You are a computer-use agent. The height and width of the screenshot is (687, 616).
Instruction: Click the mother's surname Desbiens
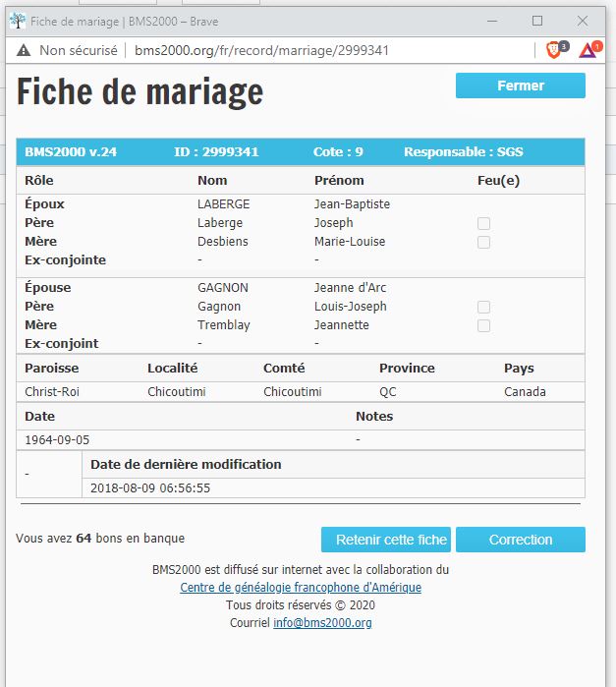point(223,242)
